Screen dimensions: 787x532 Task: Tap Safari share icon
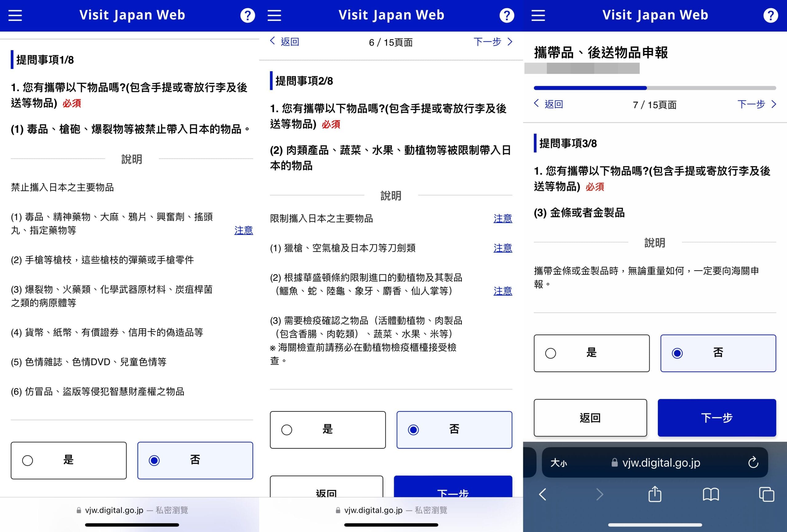pyautogui.click(x=655, y=494)
